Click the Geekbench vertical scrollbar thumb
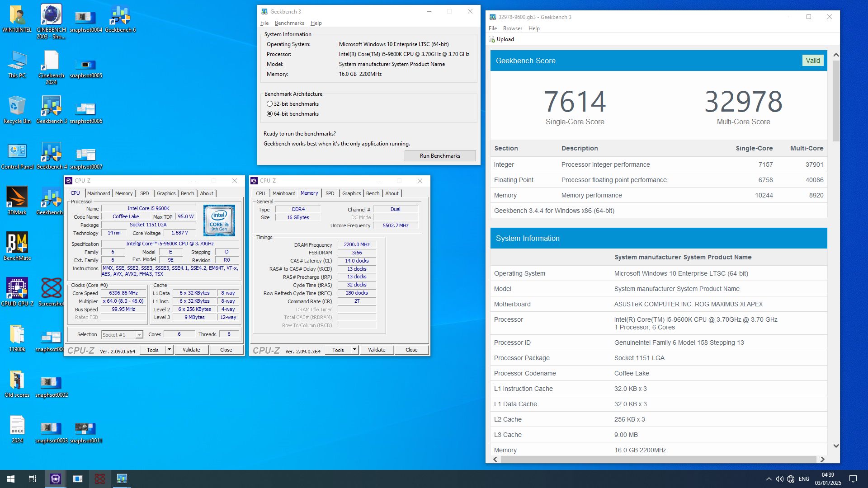The height and width of the screenshot is (488, 868). point(836,100)
